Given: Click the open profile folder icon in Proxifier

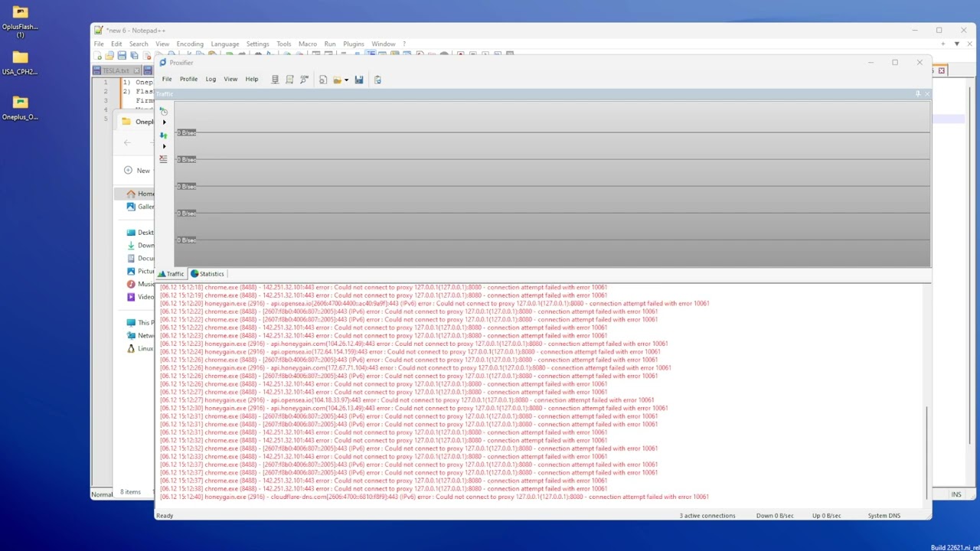Looking at the screenshot, I should pos(337,80).
